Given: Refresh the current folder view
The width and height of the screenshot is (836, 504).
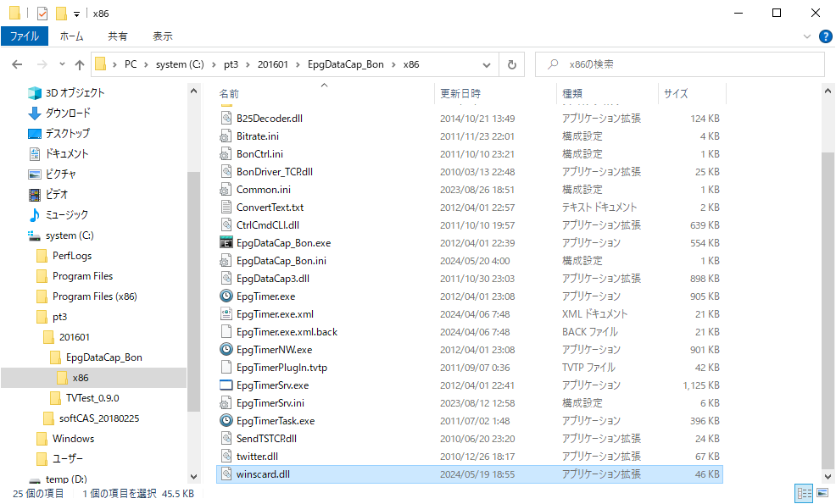Looking at the screenshot, I should click(x=512, y=64).
